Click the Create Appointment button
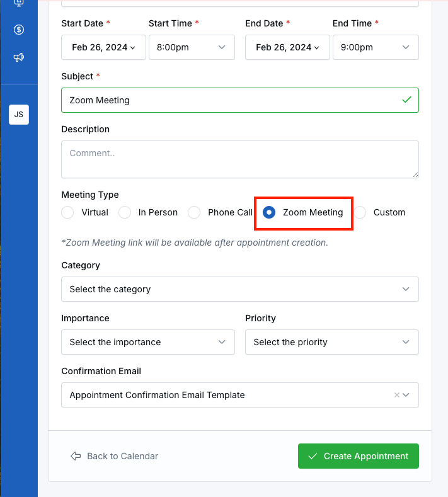 pos(359,456)
